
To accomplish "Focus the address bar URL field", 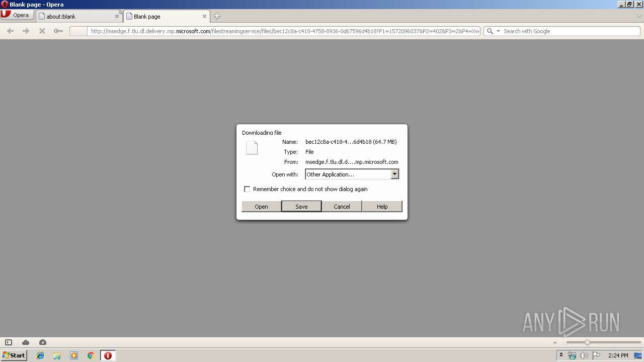I will click(x=284, y=31).
